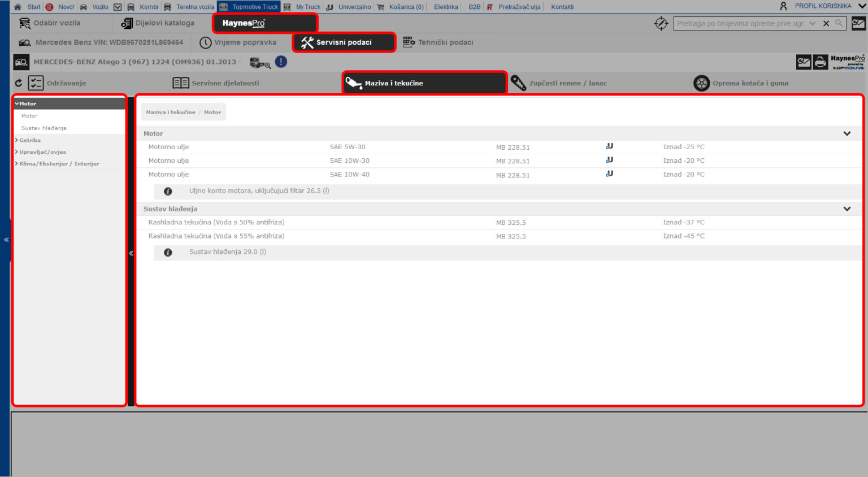Select Servisni podaci tab
Viewport: 868px width, 477px height.
(x=344, y=42)
